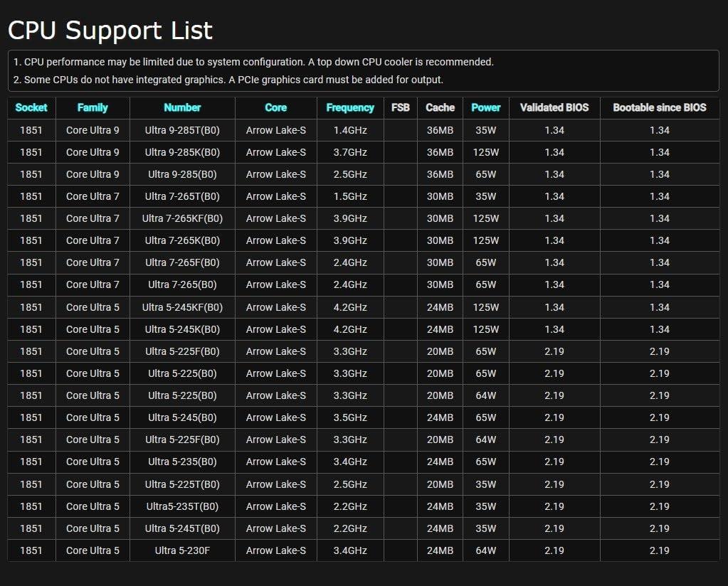Click the Bootable since BIOS header
The height and width of the screenshot is (586, 728).
pyautogui.click(x=660, y=107)
